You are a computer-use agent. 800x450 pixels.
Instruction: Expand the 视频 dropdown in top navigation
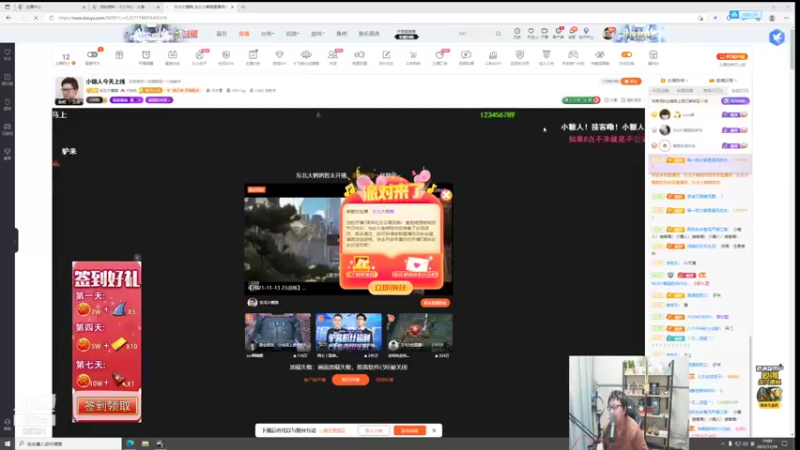(x=292, y=34)
